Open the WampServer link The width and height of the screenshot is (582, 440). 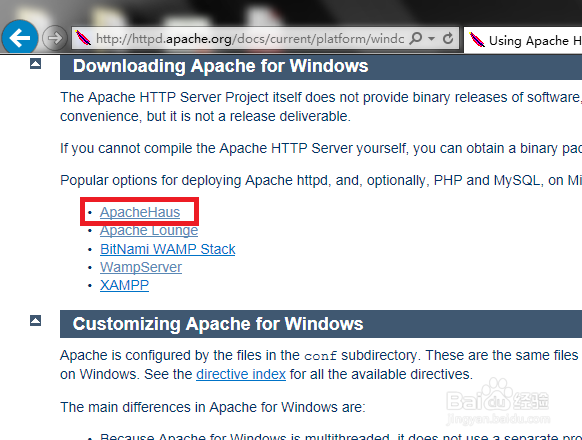point(141,267)
